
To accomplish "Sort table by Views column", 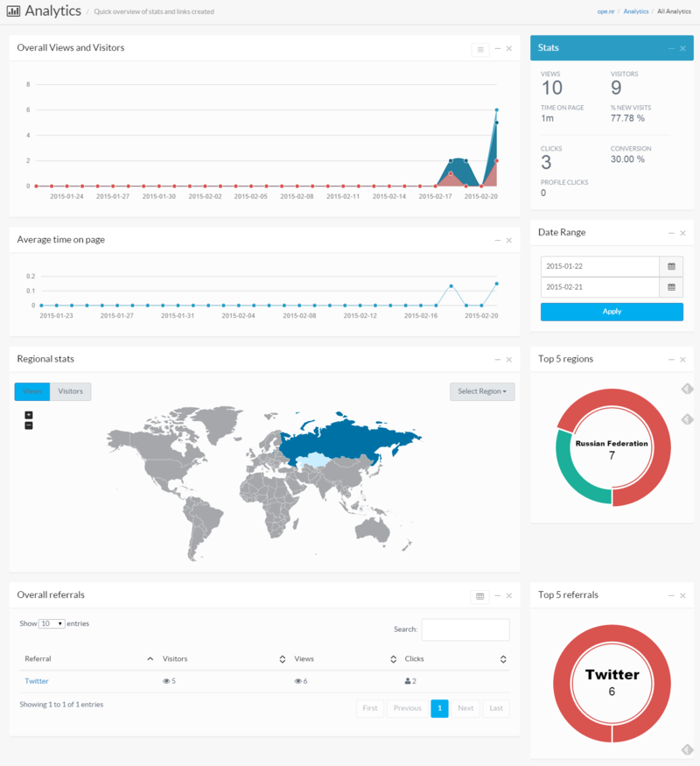I will [x=345, y=659].
